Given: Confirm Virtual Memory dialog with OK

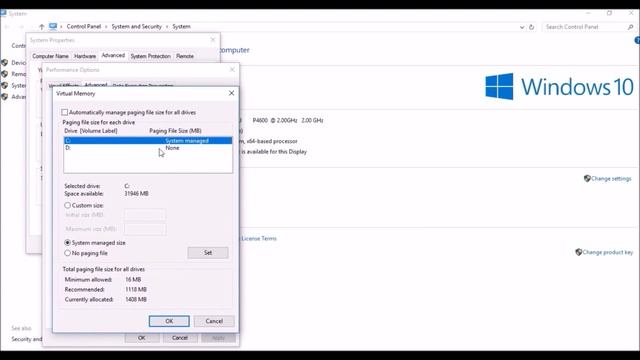Looking at the screenshot, I should 169,321.
